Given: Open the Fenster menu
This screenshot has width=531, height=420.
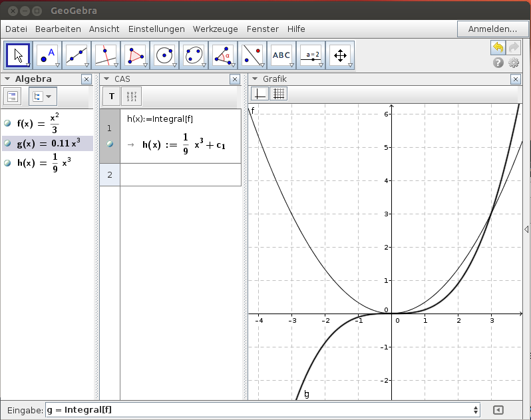Looking at the screenshot, I should (263, 29).
